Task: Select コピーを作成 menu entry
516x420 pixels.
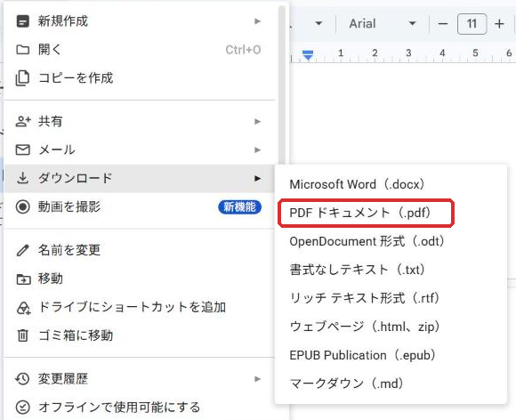Action: point(140,78)
